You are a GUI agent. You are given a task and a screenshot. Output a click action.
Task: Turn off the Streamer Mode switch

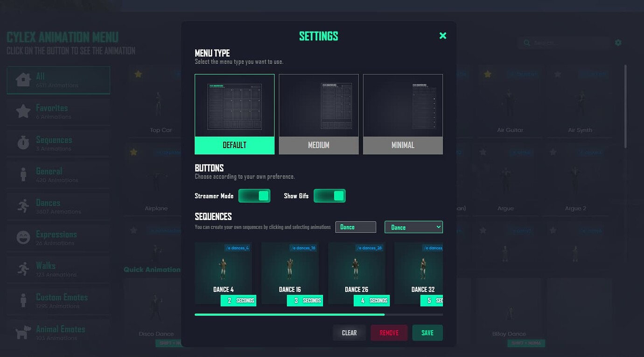[x=254, y=196]
